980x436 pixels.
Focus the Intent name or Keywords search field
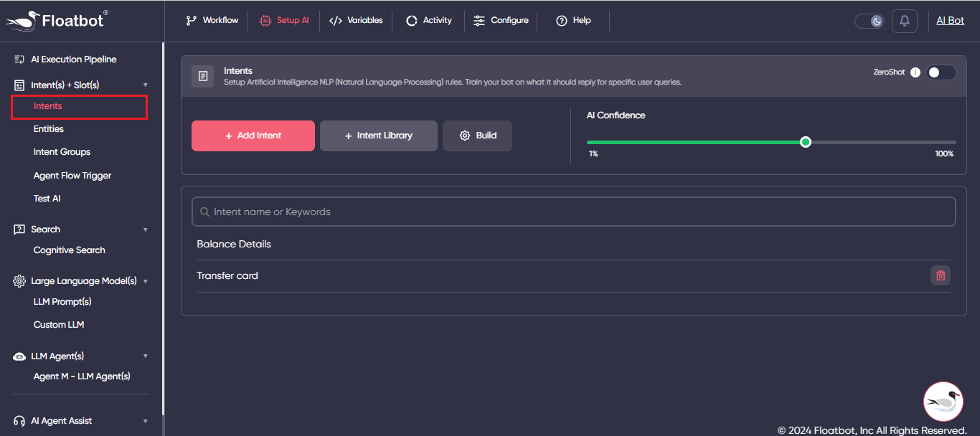tap(574, 212)
